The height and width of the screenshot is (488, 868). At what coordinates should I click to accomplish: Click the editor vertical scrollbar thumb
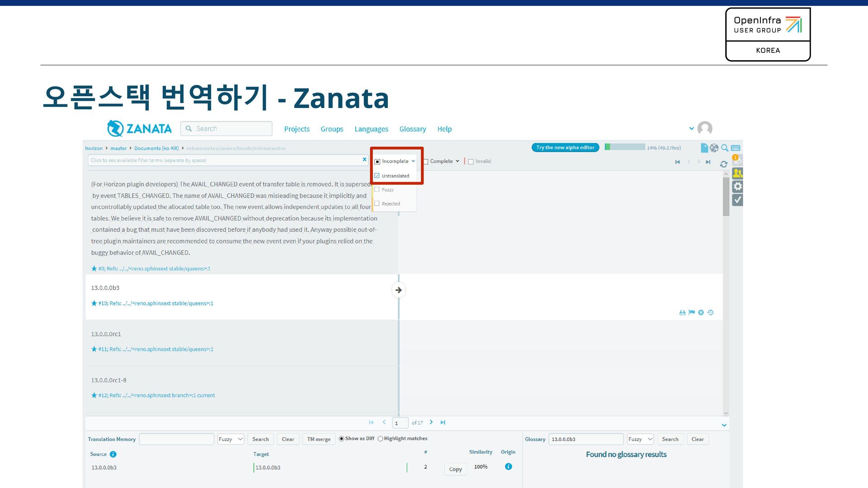point(726,197)
